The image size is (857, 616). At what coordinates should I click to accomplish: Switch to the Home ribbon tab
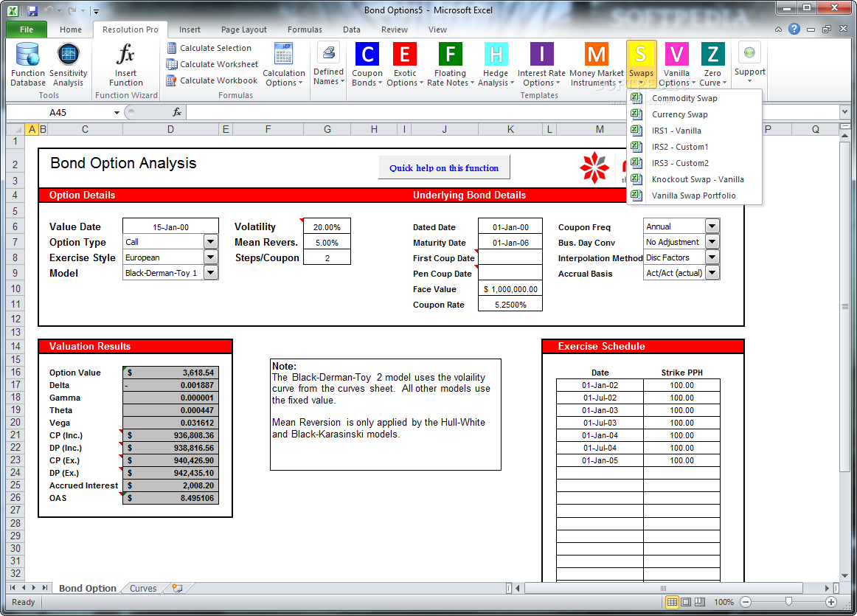(71, 30)
